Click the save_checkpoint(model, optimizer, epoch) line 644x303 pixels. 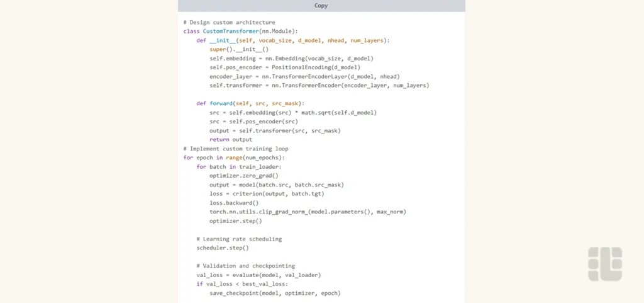(275, 294)
